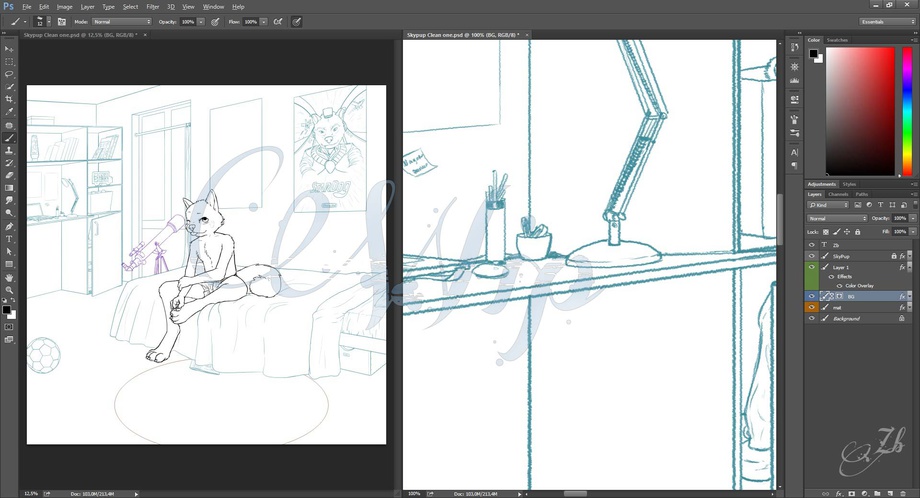Open the Essentials workspace dropdown
This screenshot has height=498, width=920.
(887, 21)
